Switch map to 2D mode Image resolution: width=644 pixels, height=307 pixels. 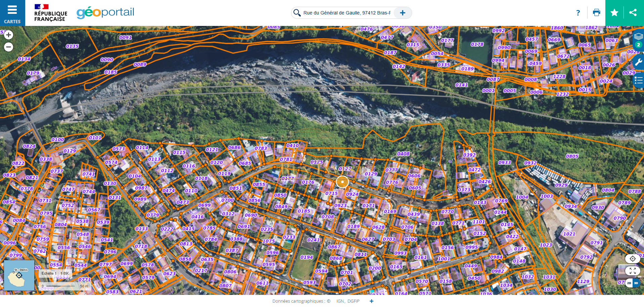(629, 283)
